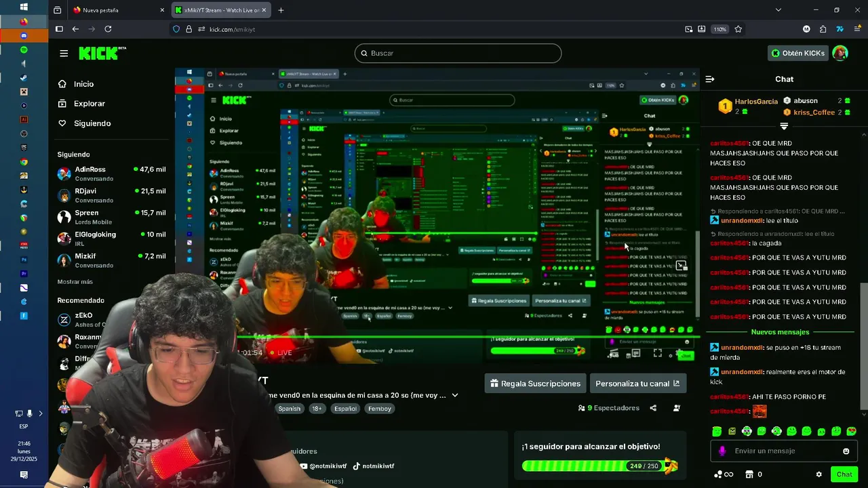This screenshot has height=488, width=868.
Task: Expand the chat leaderboard chevron
Action: pos(784,127)
